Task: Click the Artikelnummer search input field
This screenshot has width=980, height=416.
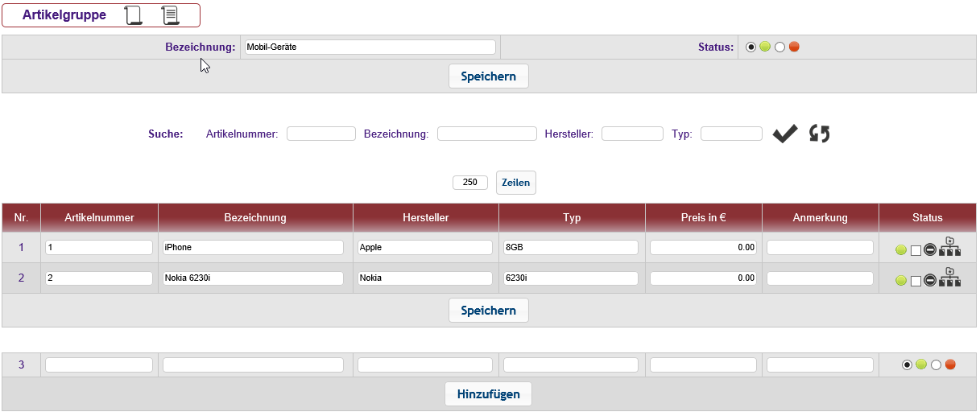Action: (320, 134)
